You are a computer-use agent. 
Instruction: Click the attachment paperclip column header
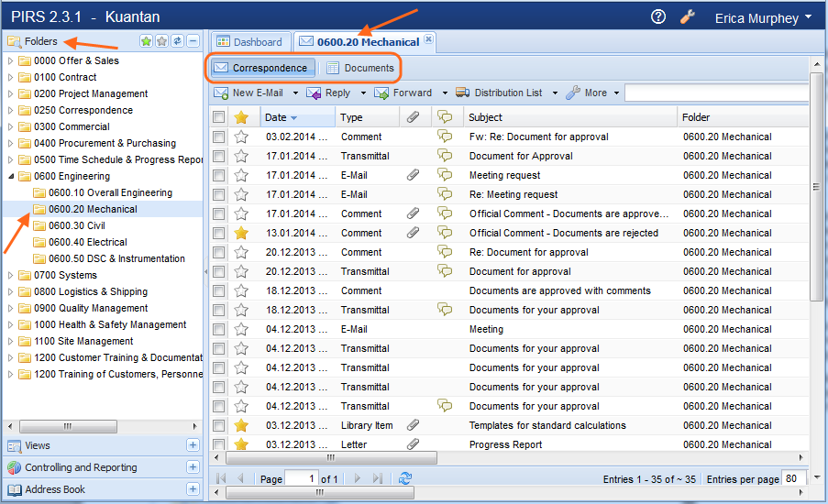(x=414, y=117)
